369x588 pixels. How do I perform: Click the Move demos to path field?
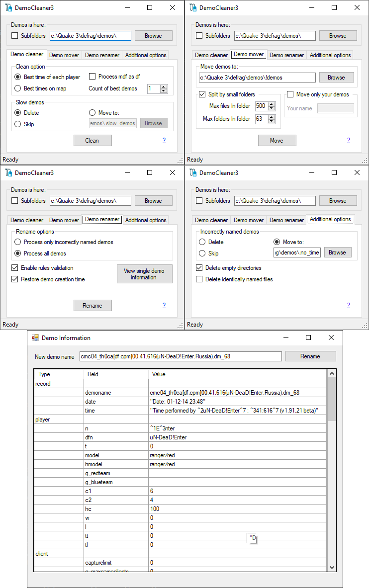coord(257,78)
